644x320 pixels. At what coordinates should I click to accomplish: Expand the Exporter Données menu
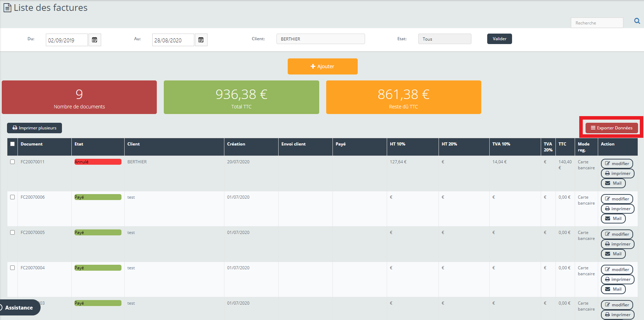click(x=611, y=128)
